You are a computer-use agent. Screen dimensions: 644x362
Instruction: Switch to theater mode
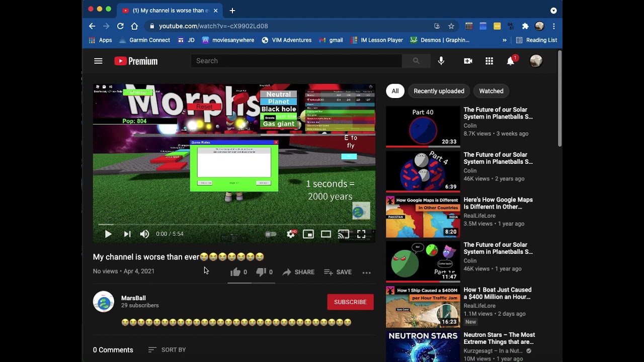pos(326,234)
